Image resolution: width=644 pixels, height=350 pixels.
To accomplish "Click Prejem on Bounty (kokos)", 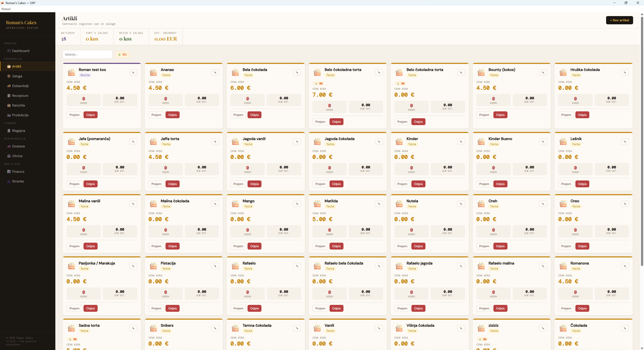I will click(484, 115).
